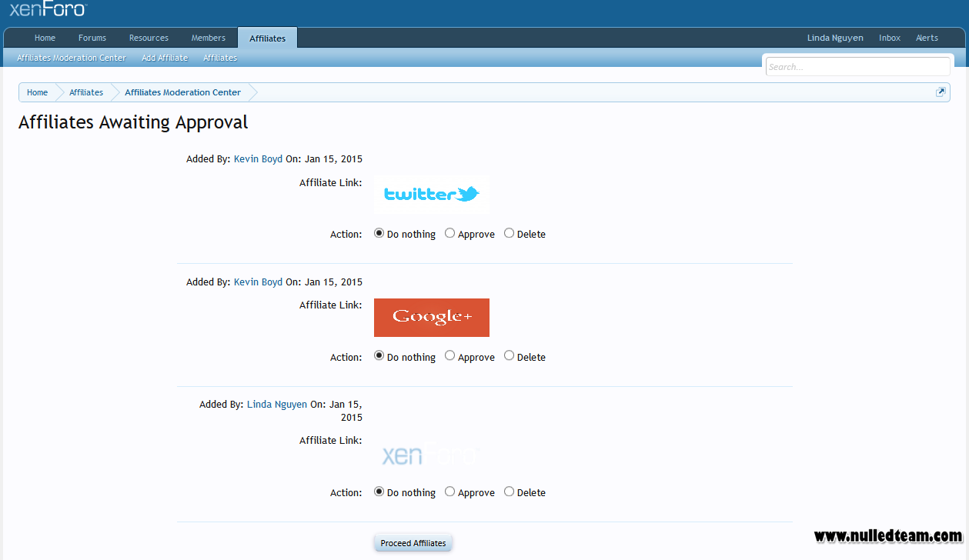Open the Members navigation tab

coord(209,38)
